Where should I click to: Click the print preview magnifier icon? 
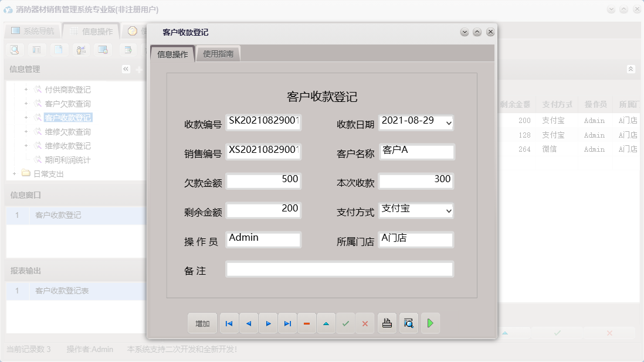pos(408,323)
